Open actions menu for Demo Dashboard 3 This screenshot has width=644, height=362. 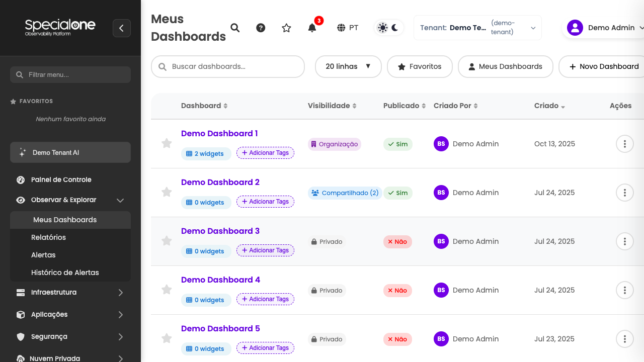click(x=624, y=241)
